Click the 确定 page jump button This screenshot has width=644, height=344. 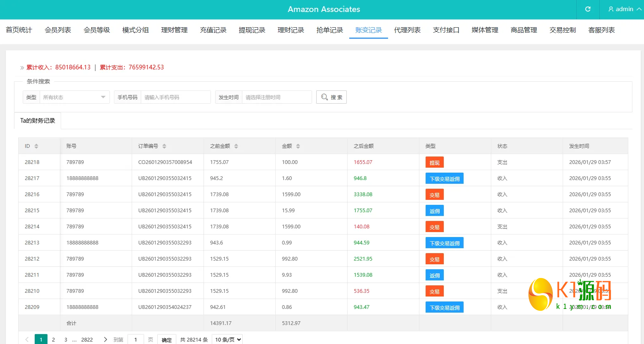coord(166,339)
